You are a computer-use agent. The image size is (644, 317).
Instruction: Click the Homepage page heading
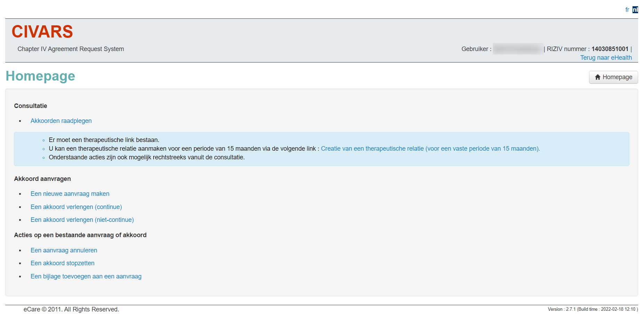[40, 76]
